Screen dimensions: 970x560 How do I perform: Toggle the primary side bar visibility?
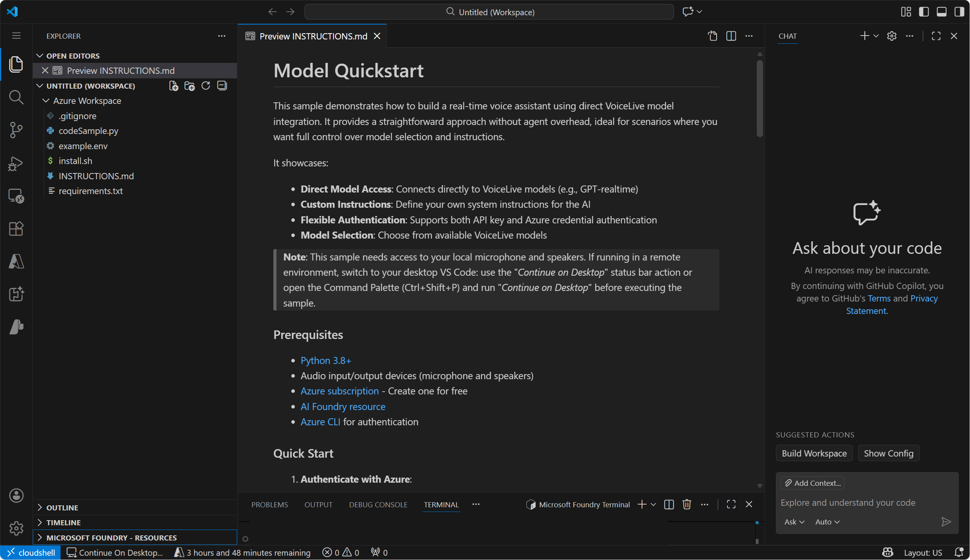tap(924, 12)
